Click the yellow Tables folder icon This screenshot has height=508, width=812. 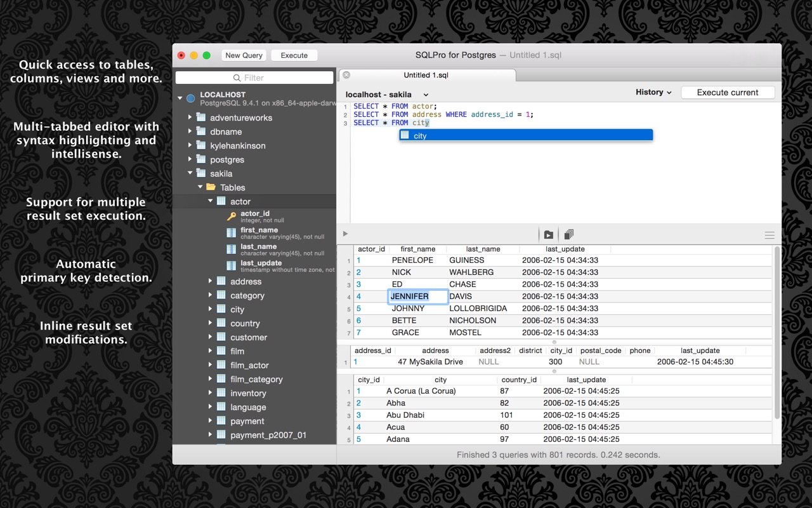click(211, 187)
